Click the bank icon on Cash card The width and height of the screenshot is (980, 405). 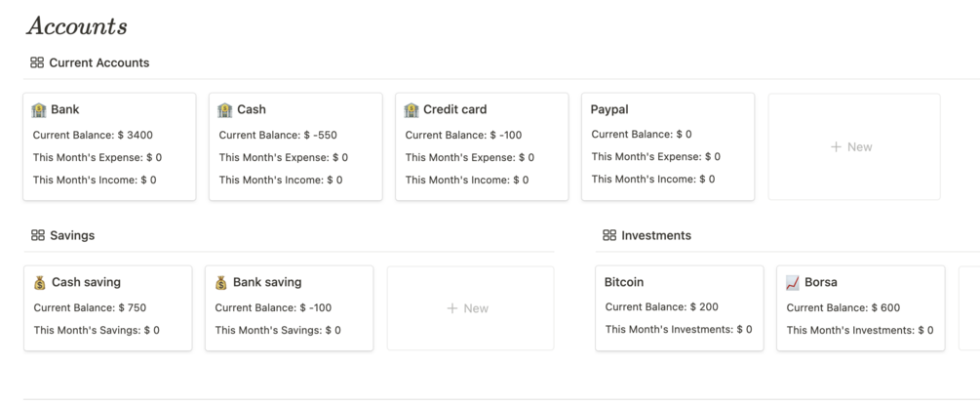(225, 110)
